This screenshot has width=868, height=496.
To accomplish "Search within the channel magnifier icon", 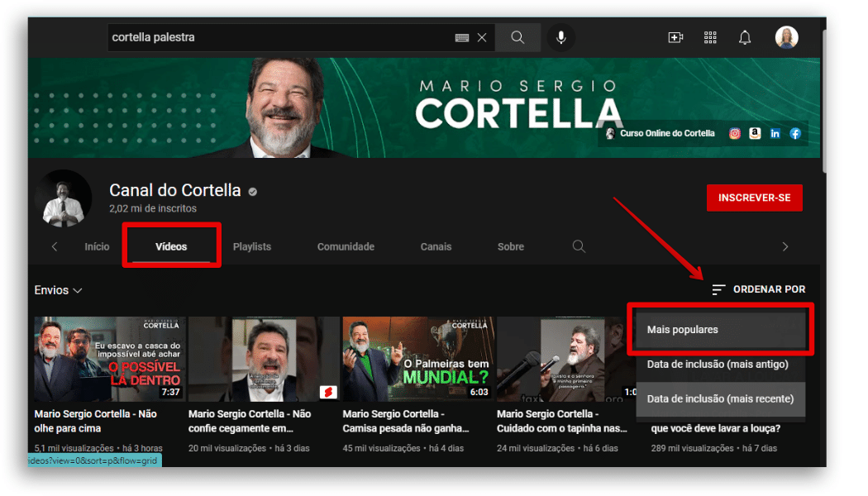I will (579, 246).
